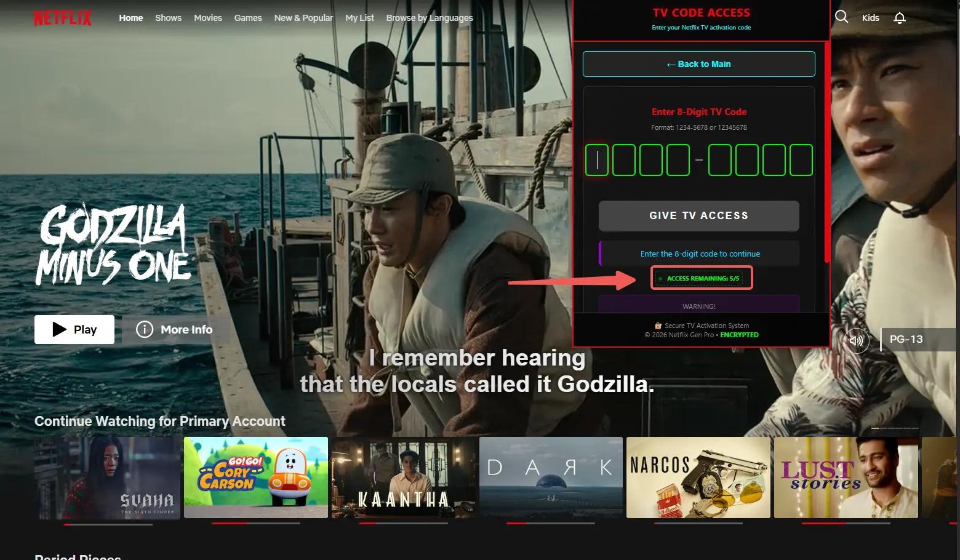960x560 pixels.
Task: Open the Svaha thumbnail
Action: [108, 478]
